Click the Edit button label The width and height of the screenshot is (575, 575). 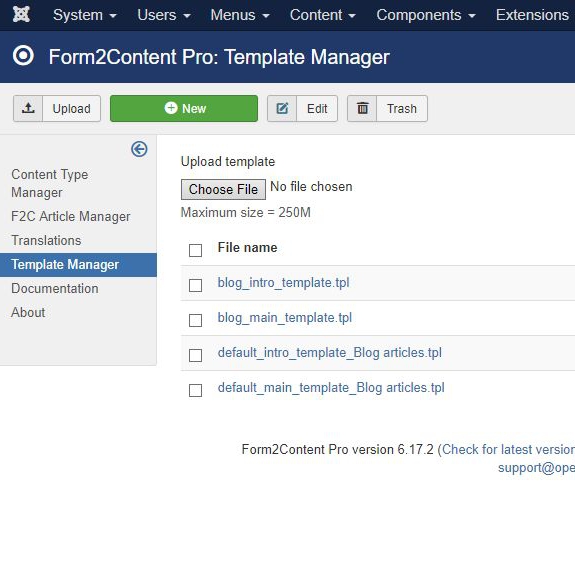(317, 109)
